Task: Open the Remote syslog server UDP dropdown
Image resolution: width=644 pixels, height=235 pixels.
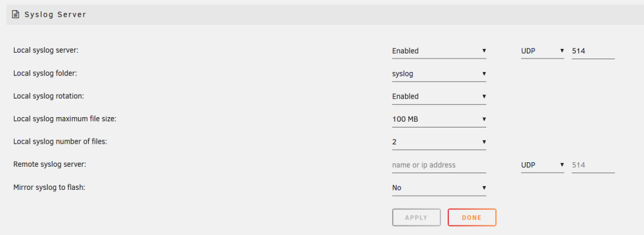Action: 542,165
